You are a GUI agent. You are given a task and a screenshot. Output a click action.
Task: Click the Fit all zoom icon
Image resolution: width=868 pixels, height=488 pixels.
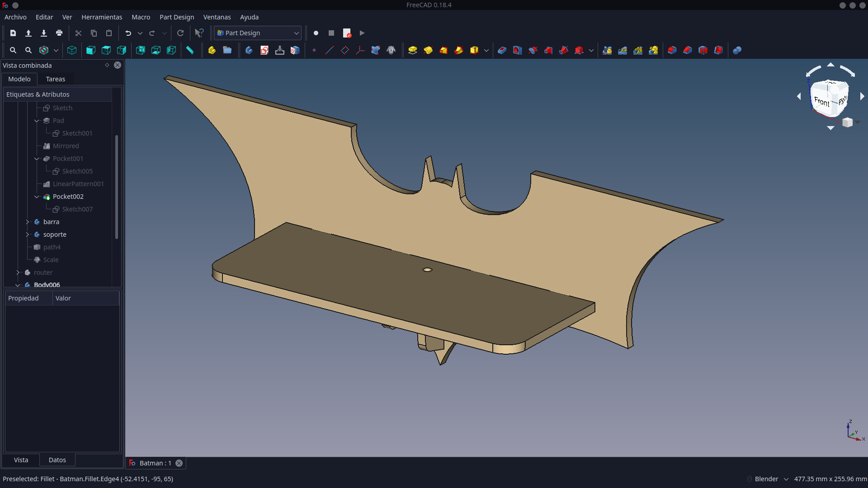(x=13, y=50)
